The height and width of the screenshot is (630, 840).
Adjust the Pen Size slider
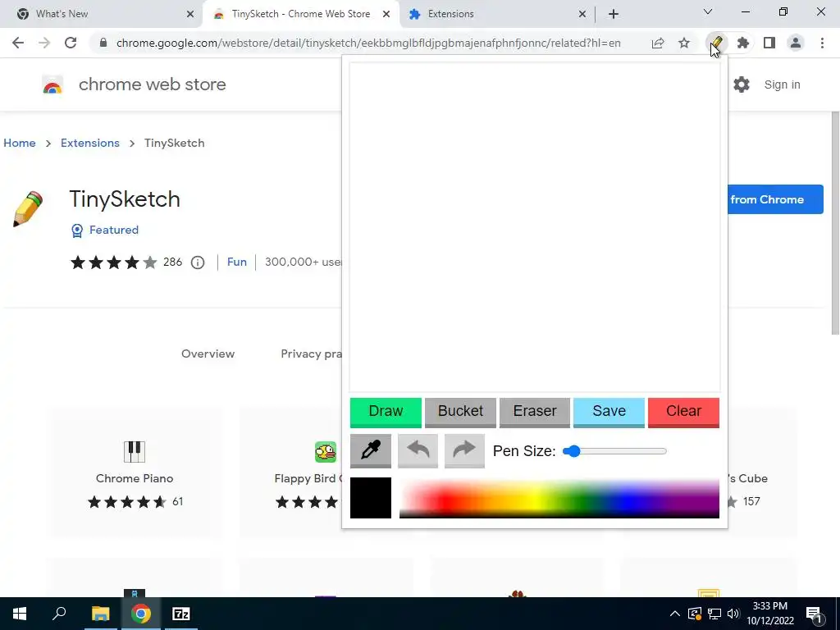point(614,451)
